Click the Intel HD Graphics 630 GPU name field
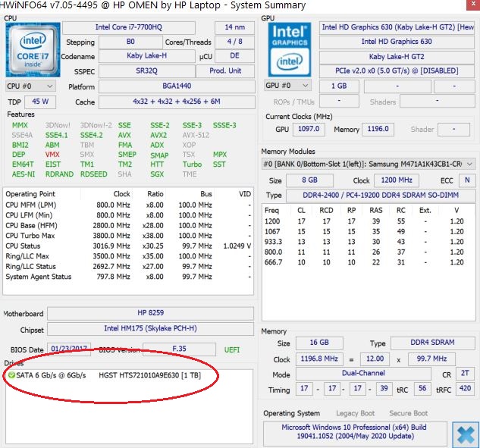The height and width of the screenshot is (448, 480). click(397, 42)
